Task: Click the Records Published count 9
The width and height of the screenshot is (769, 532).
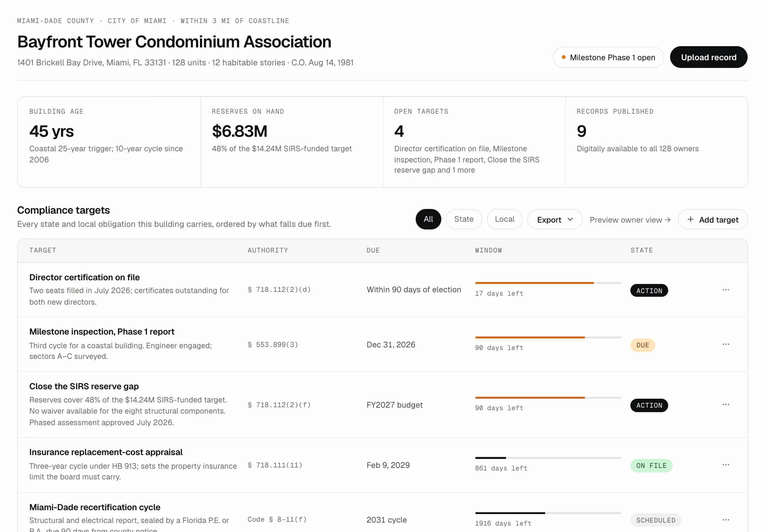Action: 581,131
